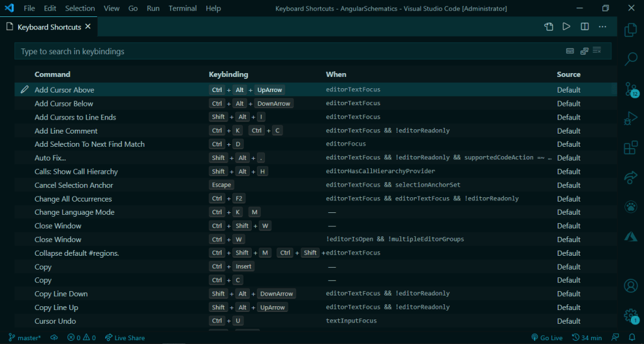The height and width of the screenshot is (344, 644).
Task: Open the Azure panel icon
Action: pyautogui.click(x=630, y=235)
